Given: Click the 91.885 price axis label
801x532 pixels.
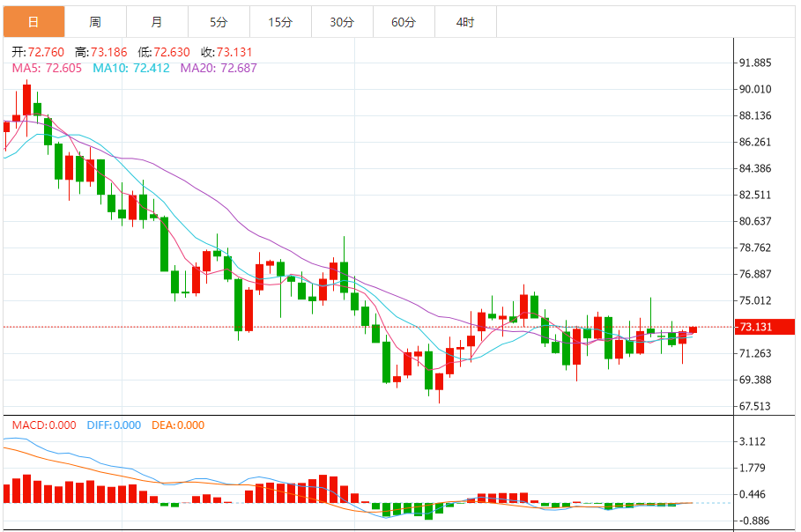Looking at the screenshot, I should [x=755, y=63].
